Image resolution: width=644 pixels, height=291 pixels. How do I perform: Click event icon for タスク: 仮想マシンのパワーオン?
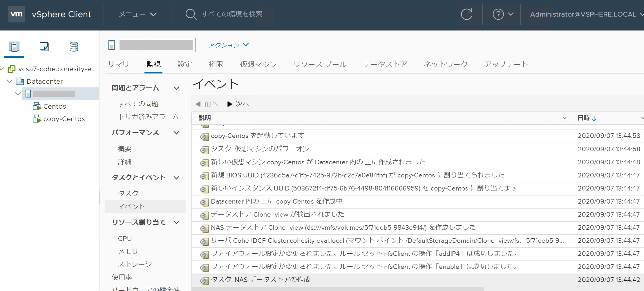pos(205,150)
